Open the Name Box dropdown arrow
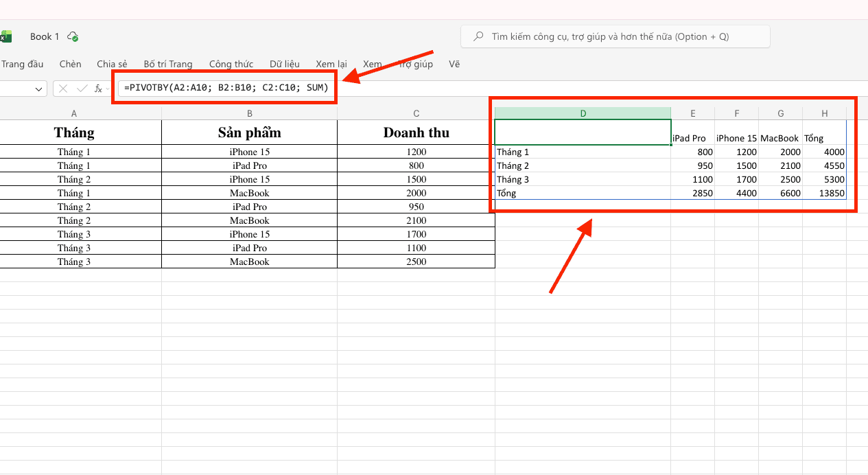 click(38, 89)
